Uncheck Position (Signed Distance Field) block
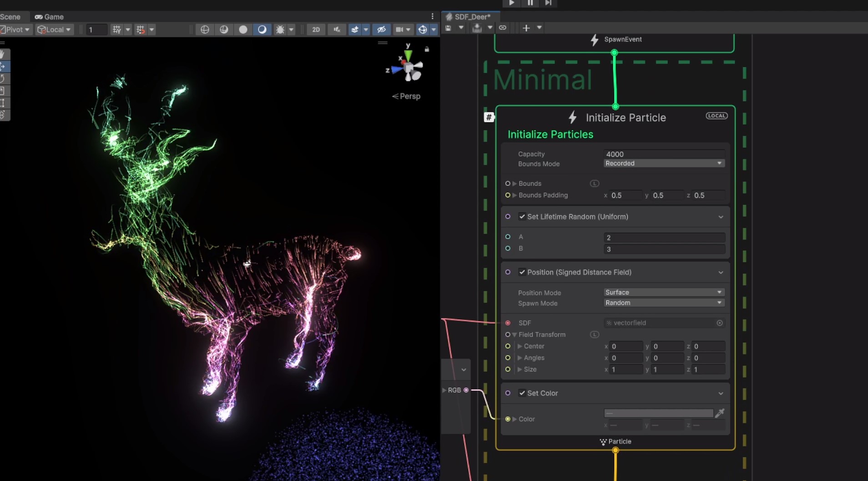The width and height of the screenshot is (868, 481). pyautogui.click(x=522, y=272)
